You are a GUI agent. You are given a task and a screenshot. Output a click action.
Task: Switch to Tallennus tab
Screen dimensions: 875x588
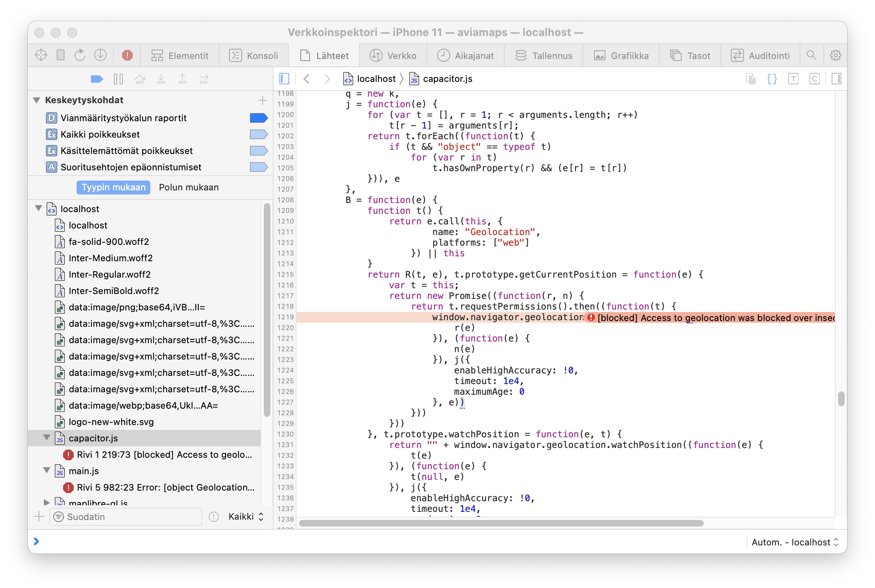click(x=544, y=56)
